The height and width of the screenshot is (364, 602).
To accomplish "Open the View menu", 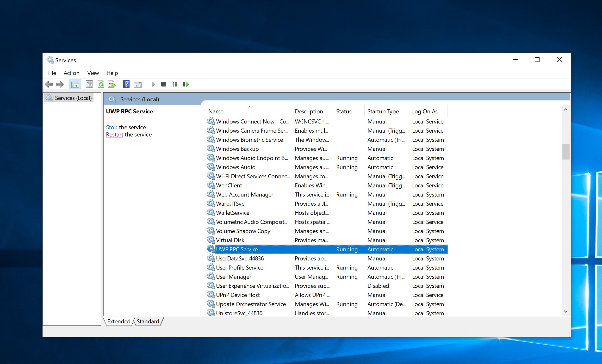I will (93, 73).
